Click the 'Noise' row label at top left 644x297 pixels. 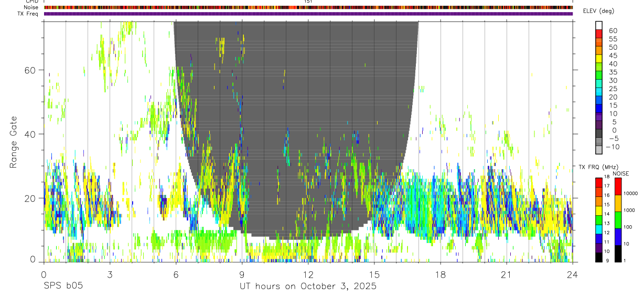tap(30, 7)
